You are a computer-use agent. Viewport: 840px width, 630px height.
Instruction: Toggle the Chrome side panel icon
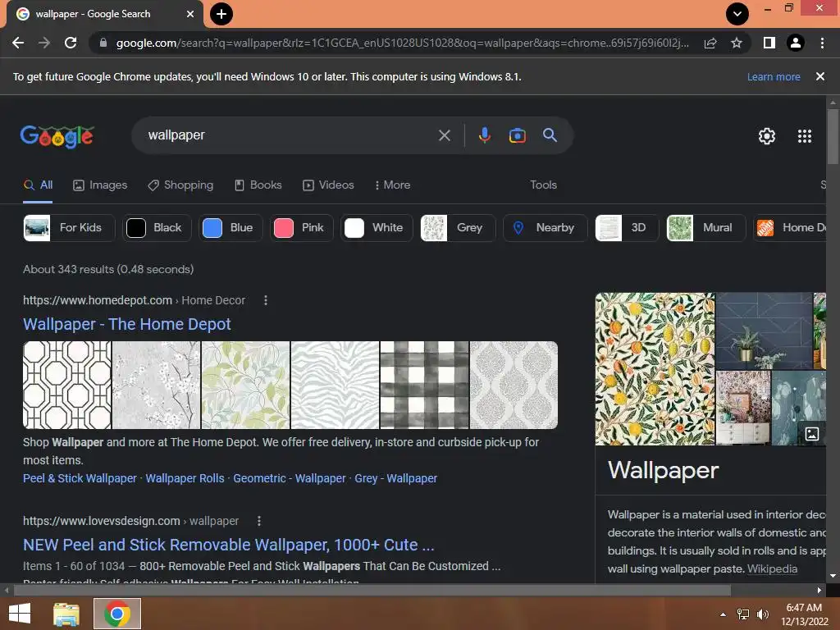pos(769,43)
